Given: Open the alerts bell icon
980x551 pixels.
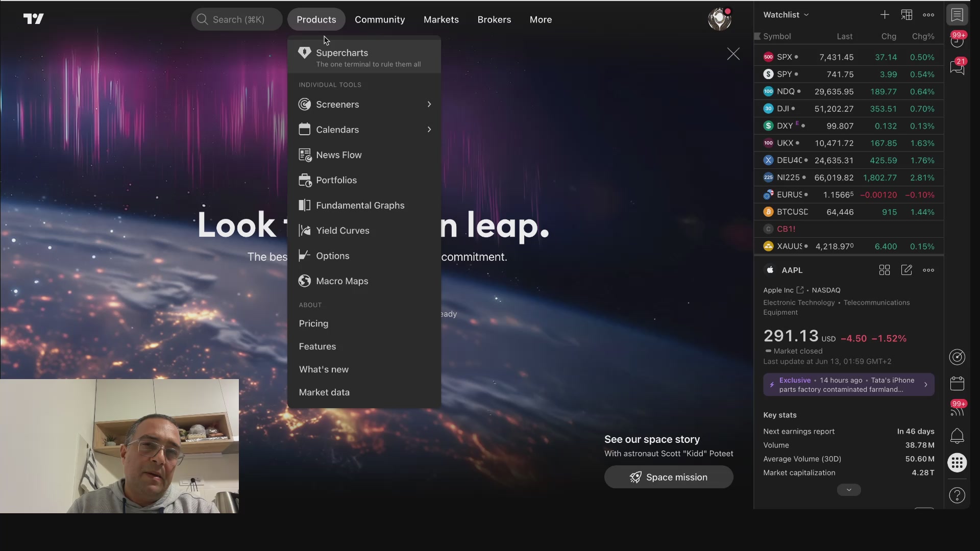Looking at the screenshot, I should click(x=957, y=436).
